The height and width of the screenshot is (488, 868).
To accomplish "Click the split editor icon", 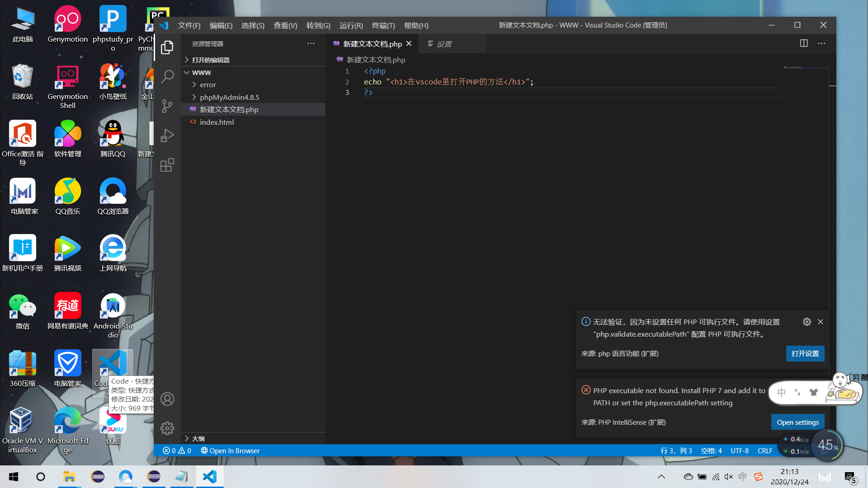I will point(804,43).
